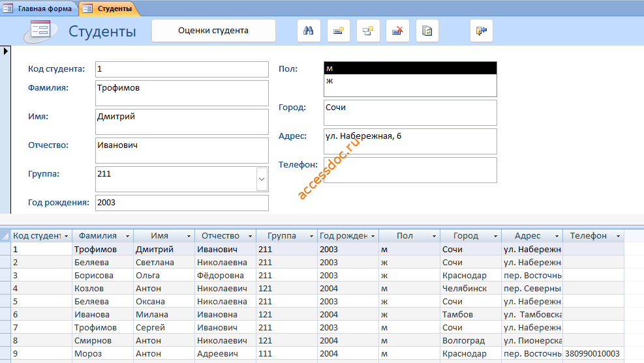The image size is (644, 363).
Task: Open Оценки студента button
Action: point(213,31)
